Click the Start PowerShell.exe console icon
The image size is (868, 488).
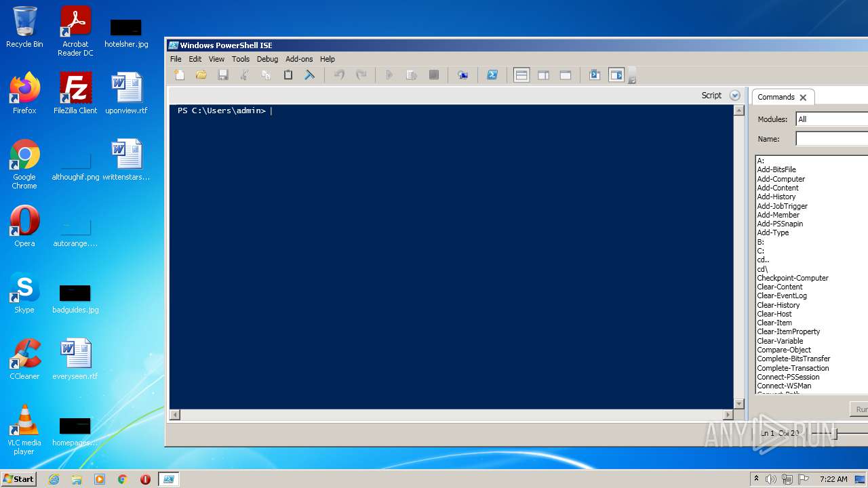tap(493, 75)
